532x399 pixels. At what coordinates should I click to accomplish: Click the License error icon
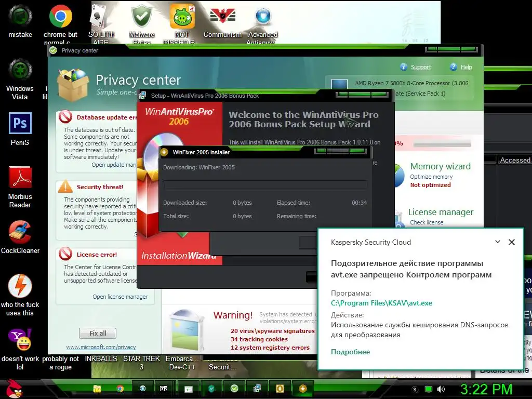pos(65,254)
